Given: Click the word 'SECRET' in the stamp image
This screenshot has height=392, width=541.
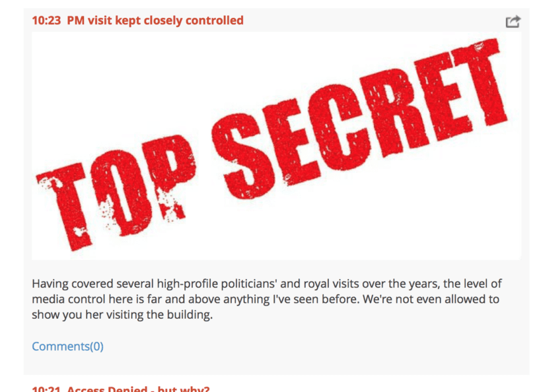Looking at the screenshot, I should [x=359, y=119].
